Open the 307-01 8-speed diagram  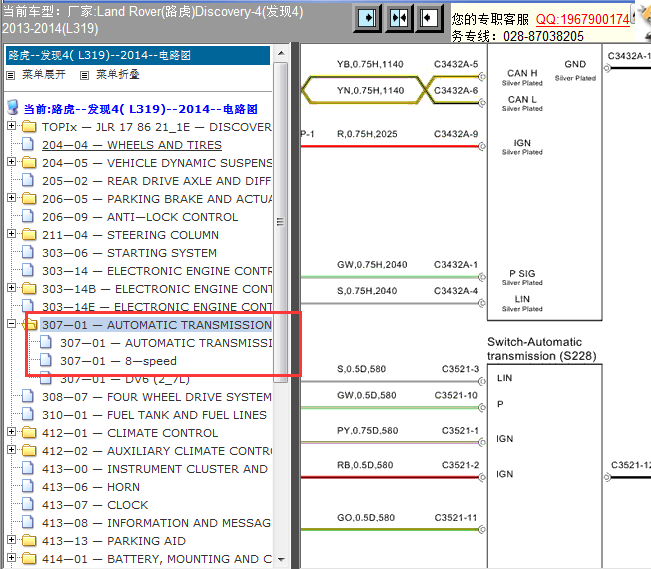click(x=118, y=361)
